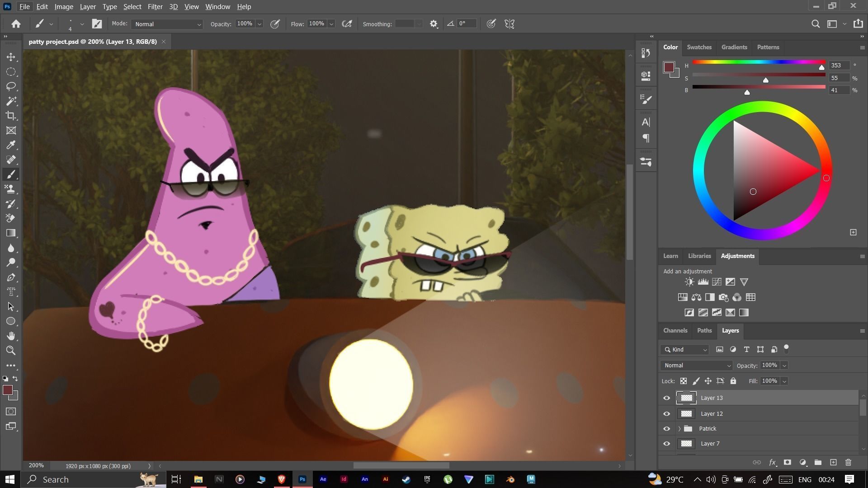Open layer Opacity dropdown

(x=784, y=366)
